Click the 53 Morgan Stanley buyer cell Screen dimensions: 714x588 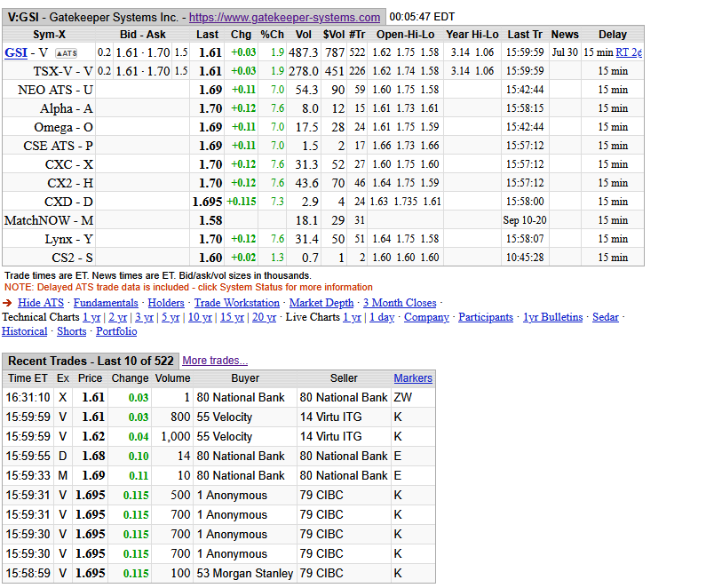coord(244,573)
